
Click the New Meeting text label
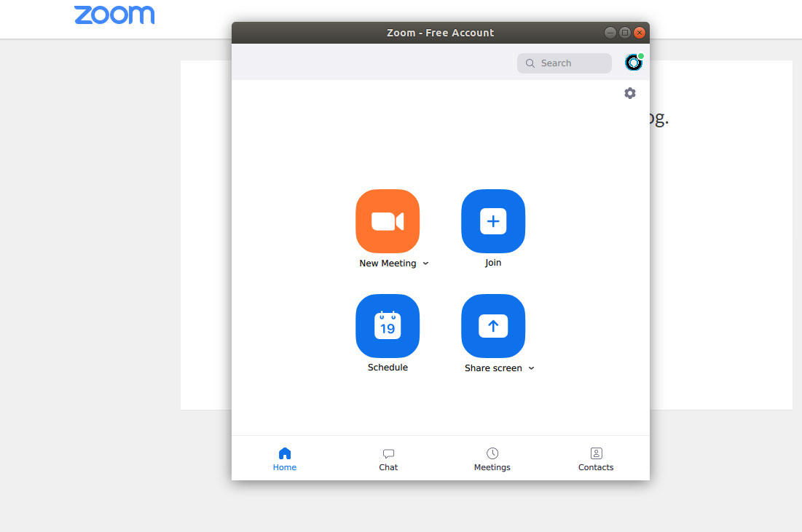pos(388,263)
